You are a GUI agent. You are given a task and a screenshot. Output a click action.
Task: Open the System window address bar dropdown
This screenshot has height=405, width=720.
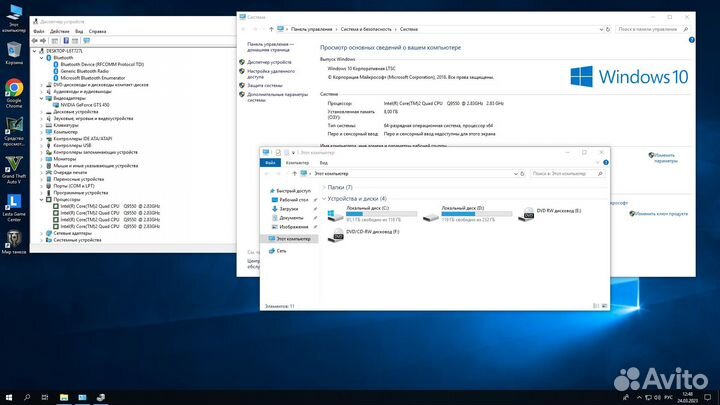[601, 29]
